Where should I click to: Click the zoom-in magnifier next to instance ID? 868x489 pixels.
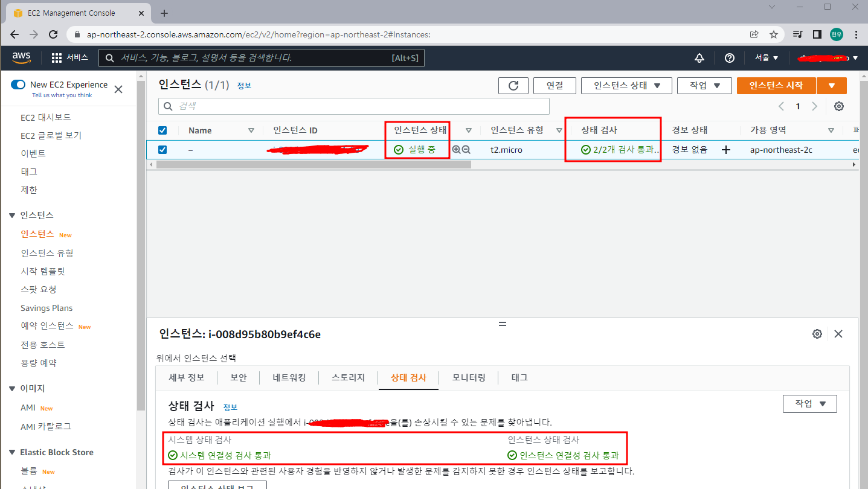click(456, 149)
